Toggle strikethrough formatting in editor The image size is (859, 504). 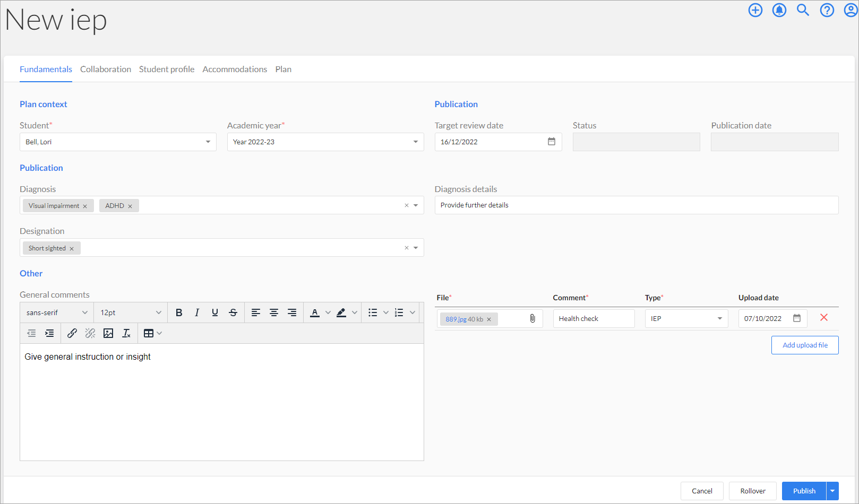click(233, 312)
